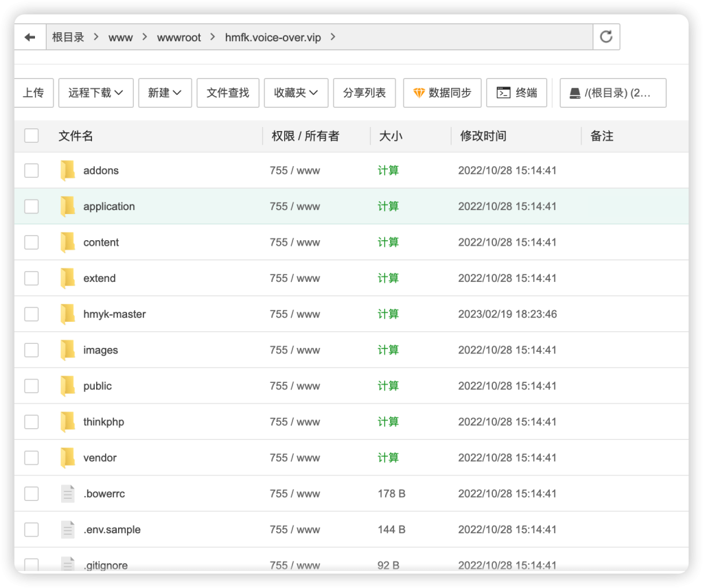Click the addons folder icon

67,170
